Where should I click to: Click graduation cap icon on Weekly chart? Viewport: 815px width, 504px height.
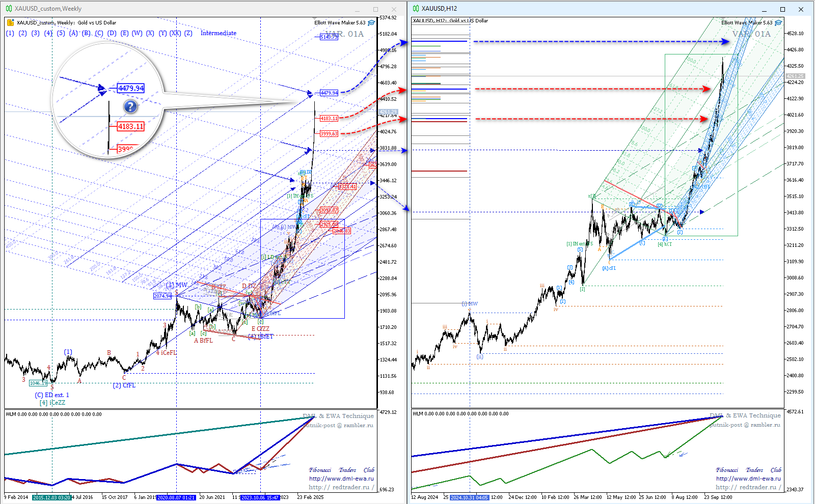pos(371,22)
